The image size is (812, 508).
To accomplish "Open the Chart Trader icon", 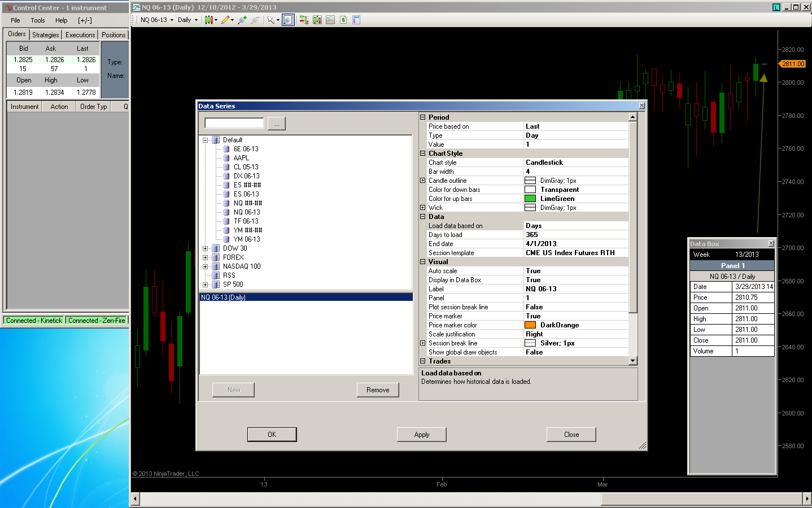I will coord(304,20).
